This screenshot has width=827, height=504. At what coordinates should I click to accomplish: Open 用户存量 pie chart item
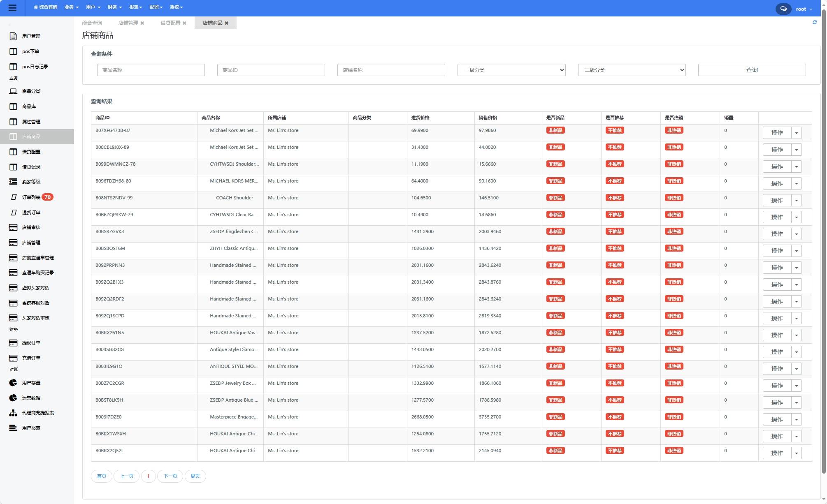pyautogui.click(x=31, y=383)
